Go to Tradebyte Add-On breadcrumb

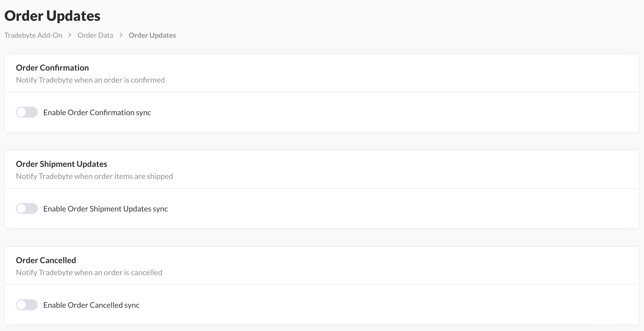(x=33, y=35)
